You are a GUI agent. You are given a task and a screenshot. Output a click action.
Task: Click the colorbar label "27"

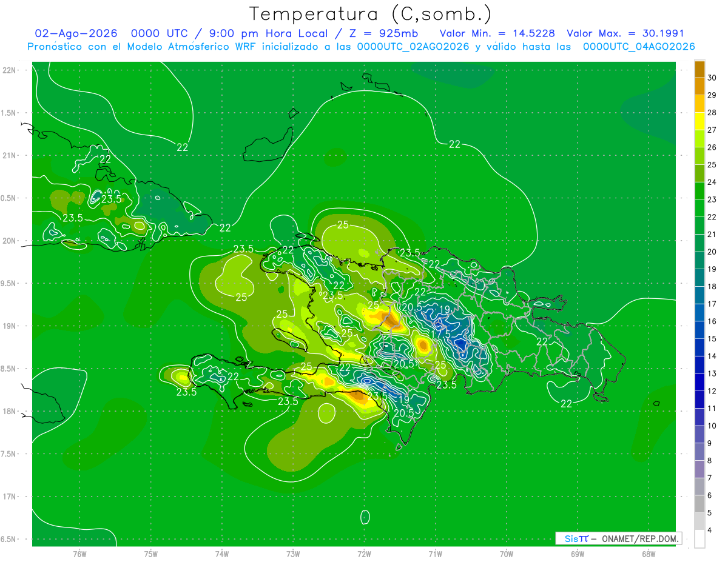(x=712, y=130)
